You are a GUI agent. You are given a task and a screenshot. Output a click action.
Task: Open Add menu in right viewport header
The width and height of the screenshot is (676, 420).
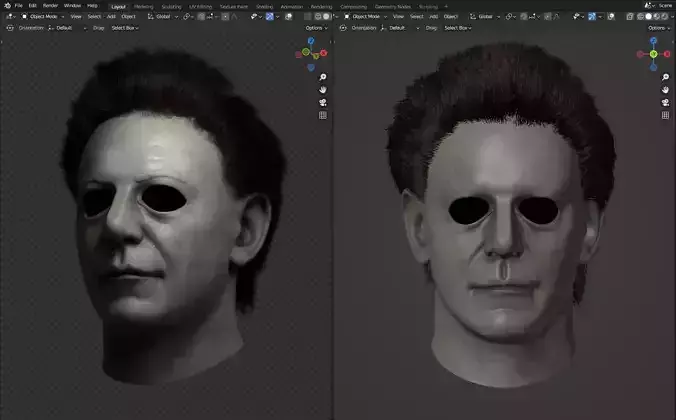click(433, 16)
